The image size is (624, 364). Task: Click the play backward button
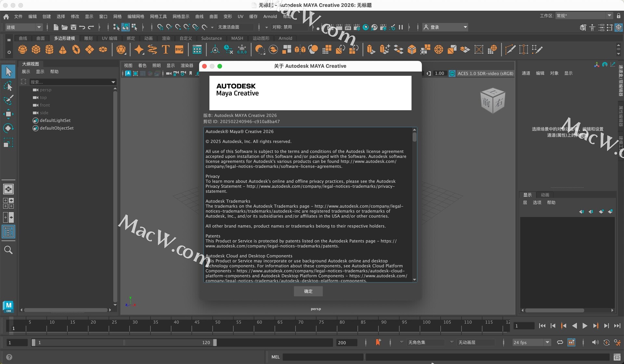tap(574, 326)
